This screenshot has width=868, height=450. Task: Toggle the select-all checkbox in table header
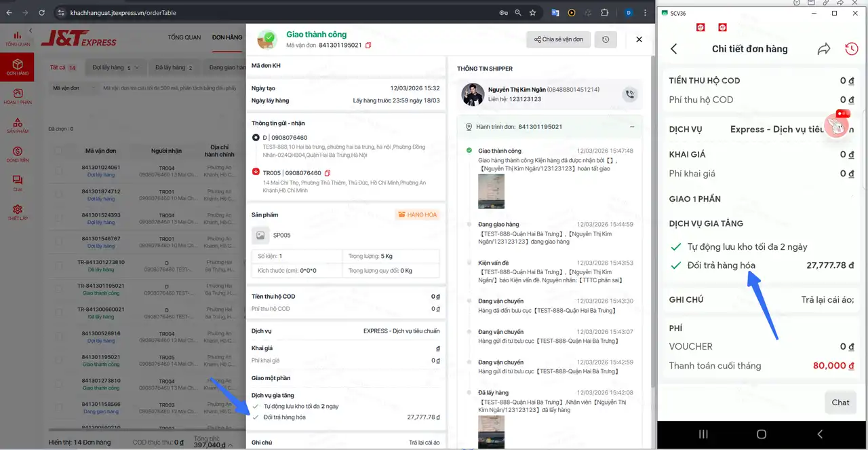click(x=58, y=151)
